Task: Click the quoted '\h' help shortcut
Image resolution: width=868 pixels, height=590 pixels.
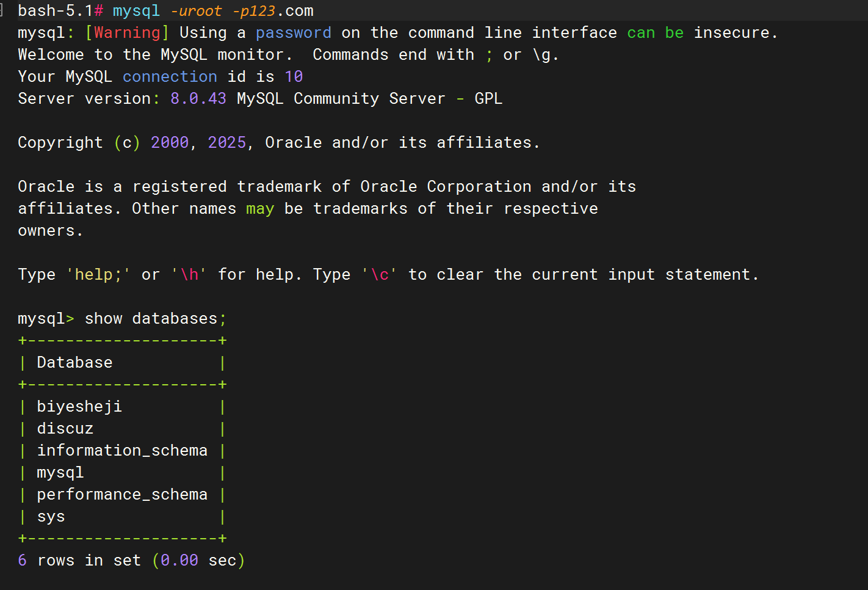Action: click(189, 275)
